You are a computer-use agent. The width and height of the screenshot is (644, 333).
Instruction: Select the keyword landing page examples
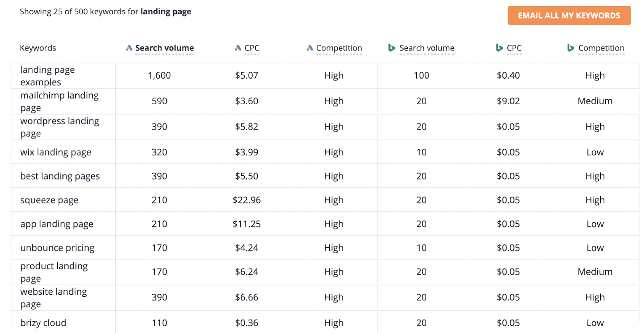(47, 75)
